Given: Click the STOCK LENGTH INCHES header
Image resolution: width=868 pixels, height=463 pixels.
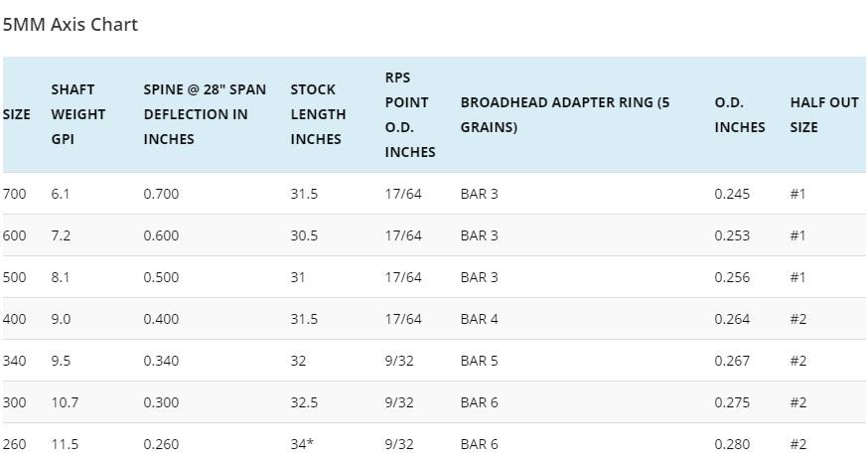Looking at the screenshot, I should tap(318, 114).
